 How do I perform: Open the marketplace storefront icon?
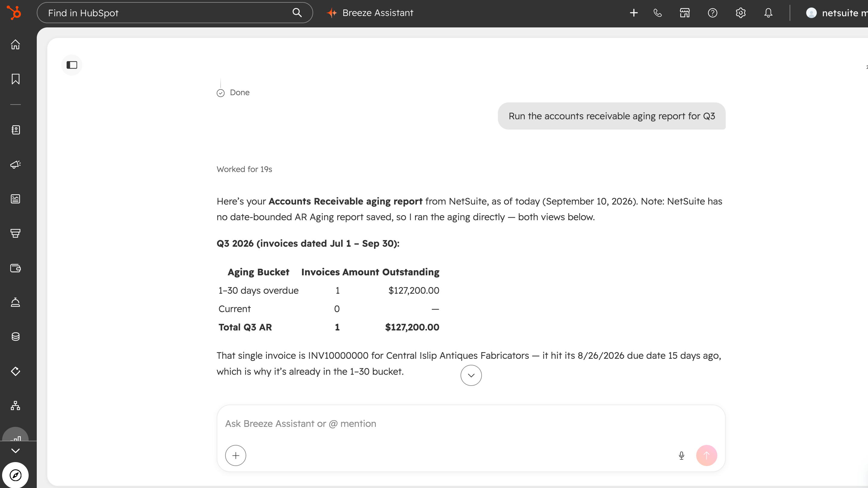pos(685,13)
